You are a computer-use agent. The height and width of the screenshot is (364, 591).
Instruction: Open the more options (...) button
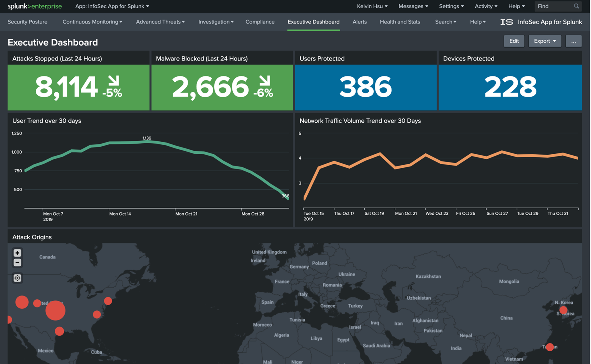coord(574,41)
